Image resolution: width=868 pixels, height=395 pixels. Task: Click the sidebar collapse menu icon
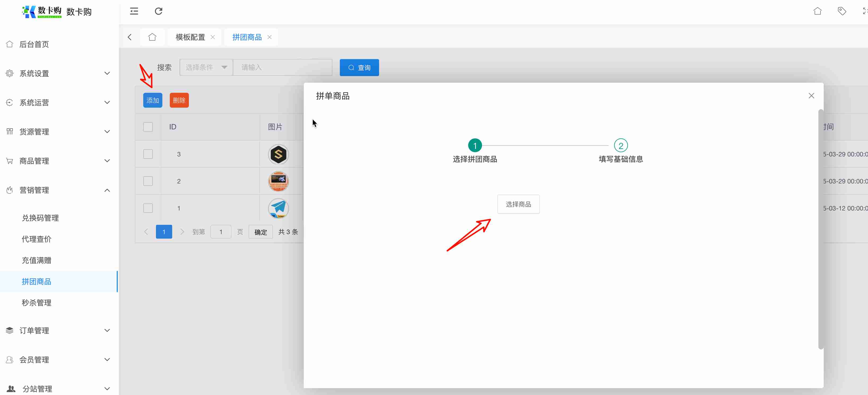pos(134,11)
